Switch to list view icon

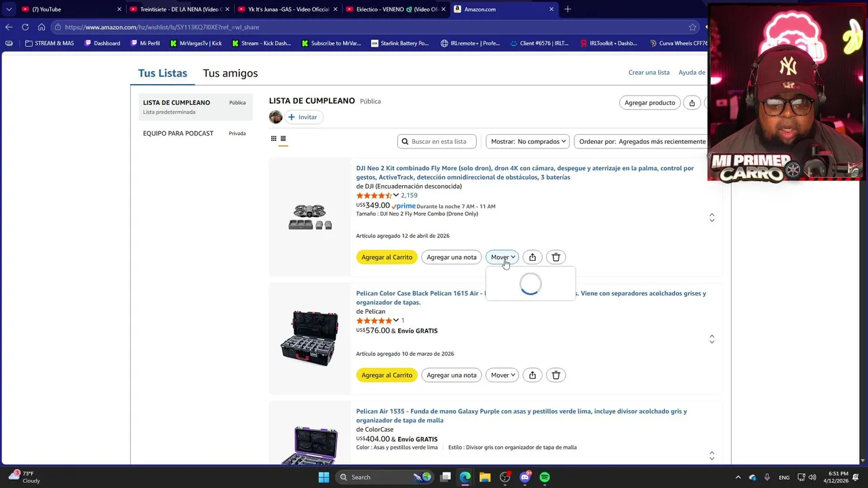[x=283, y=139]
